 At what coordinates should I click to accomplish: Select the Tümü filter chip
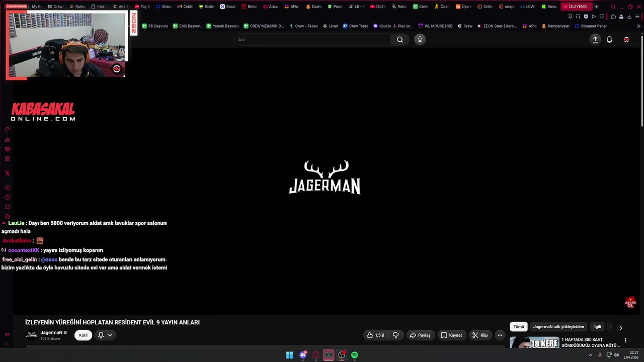tap(519, 327)
